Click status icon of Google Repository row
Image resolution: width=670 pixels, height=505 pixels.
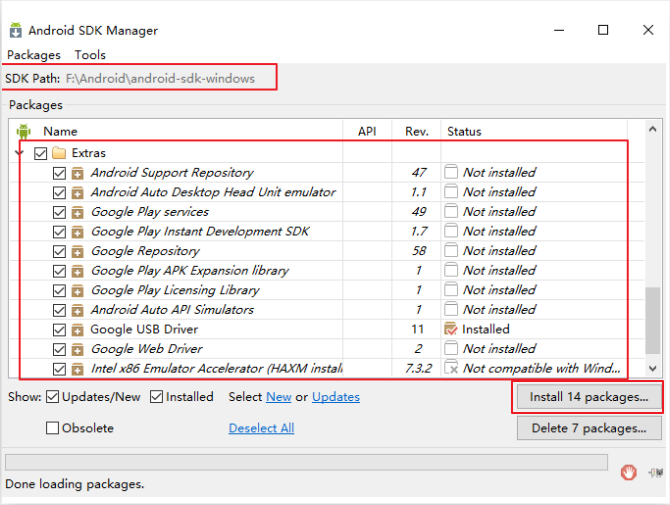[x=451, y=250]
